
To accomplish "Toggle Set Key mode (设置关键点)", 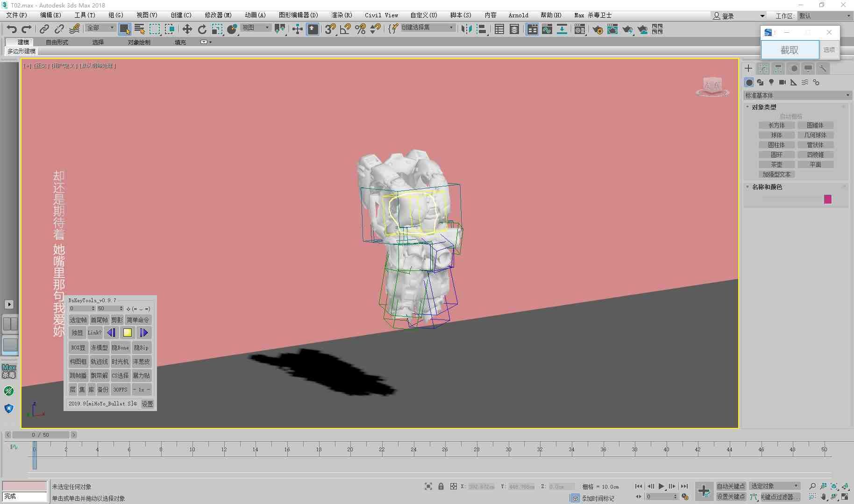I will click(731, 497).
